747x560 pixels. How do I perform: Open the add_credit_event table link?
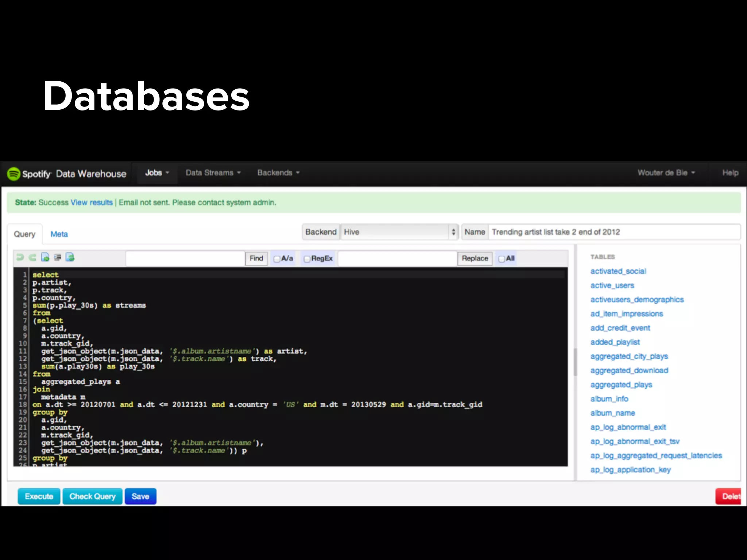(620, 328)
